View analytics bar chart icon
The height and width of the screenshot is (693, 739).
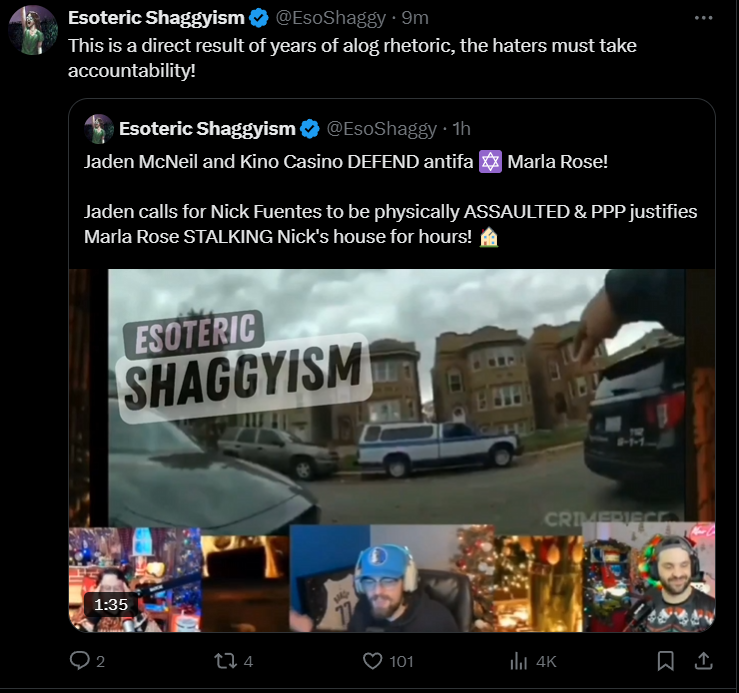click(518, 661)
